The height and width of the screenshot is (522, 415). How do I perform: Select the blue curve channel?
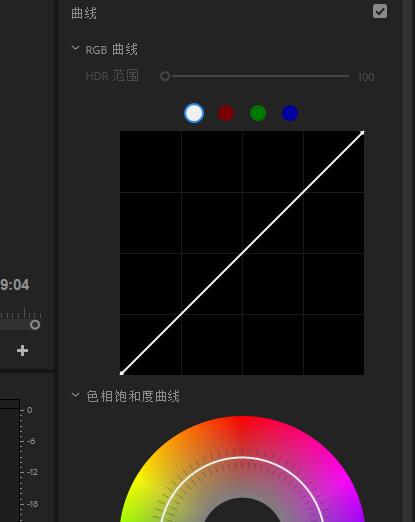290,113
